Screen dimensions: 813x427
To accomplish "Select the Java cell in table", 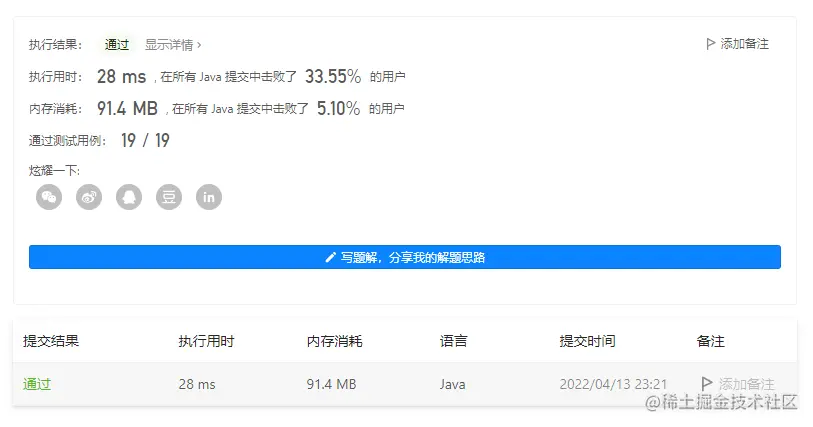I will tap(453, 385).
